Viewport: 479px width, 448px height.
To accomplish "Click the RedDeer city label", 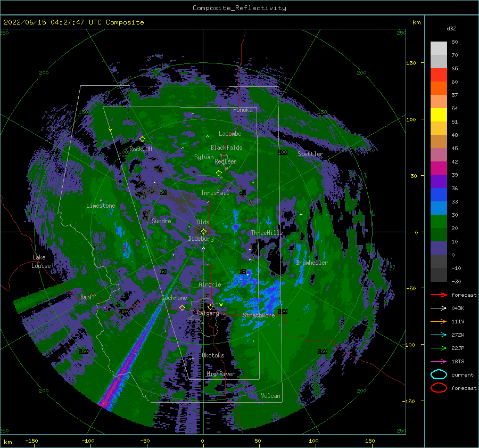I will [x=226, y=161].
